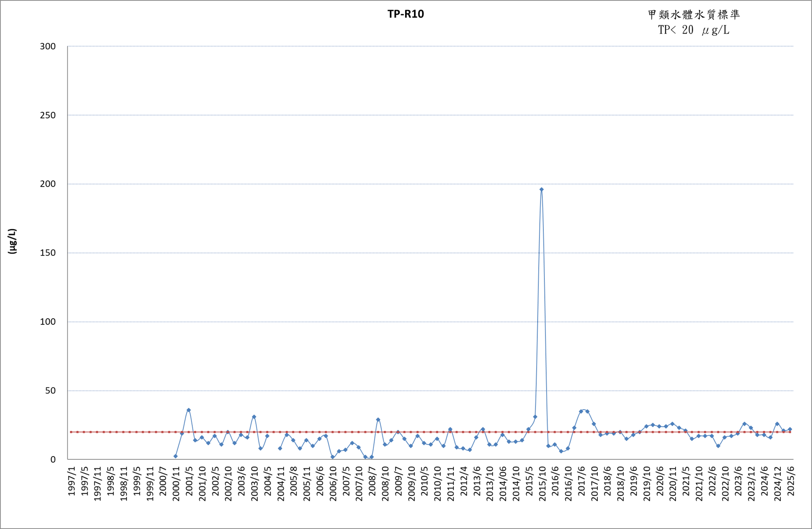Choose the 2004/5 date label

[268, 481]
